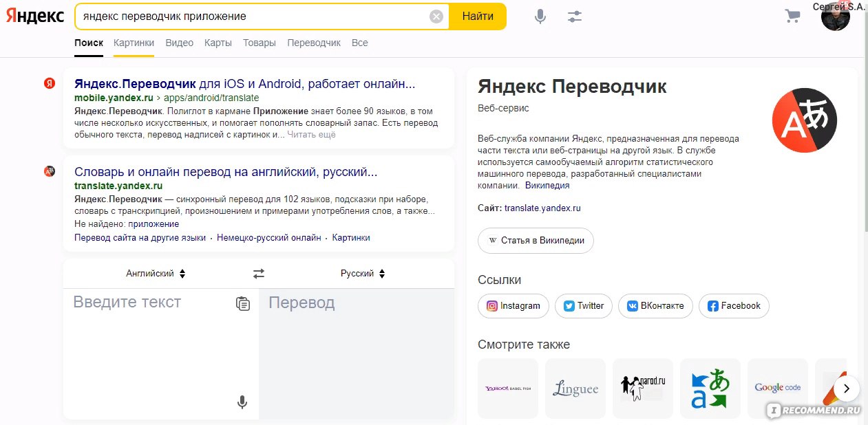Open the Википедия source link
Image resolution: width=868 pixels, height=425 pixels.
[547, 186]
